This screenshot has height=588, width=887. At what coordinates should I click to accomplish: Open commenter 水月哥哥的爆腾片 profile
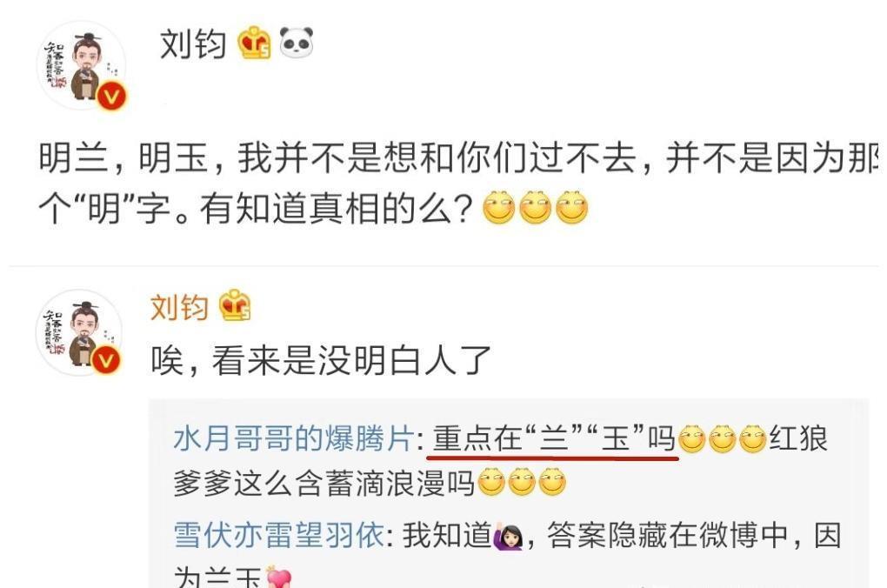[293, 438]
